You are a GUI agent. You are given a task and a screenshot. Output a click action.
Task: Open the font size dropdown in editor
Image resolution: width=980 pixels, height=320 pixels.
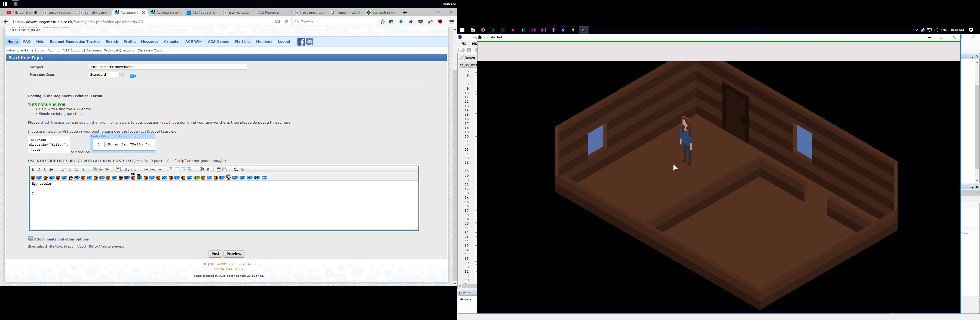(119, 169)
